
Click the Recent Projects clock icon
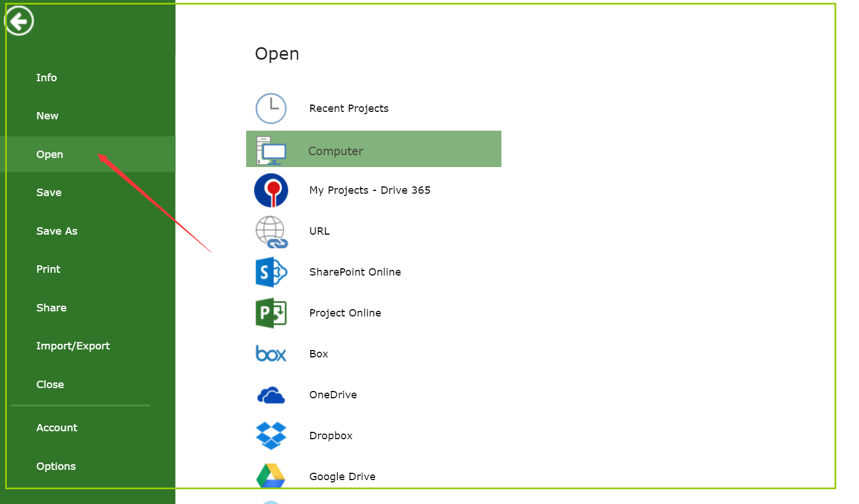[x=271, y=109]
